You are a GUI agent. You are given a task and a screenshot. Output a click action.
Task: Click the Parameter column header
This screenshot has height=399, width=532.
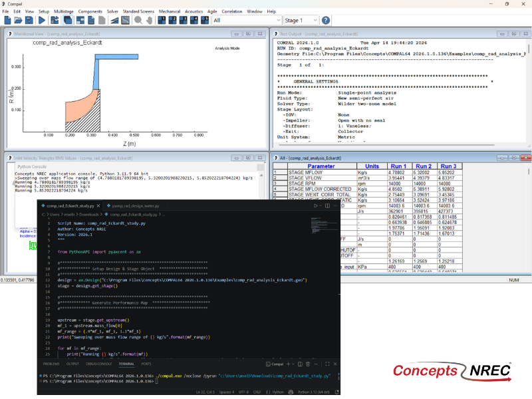(322, 166)
